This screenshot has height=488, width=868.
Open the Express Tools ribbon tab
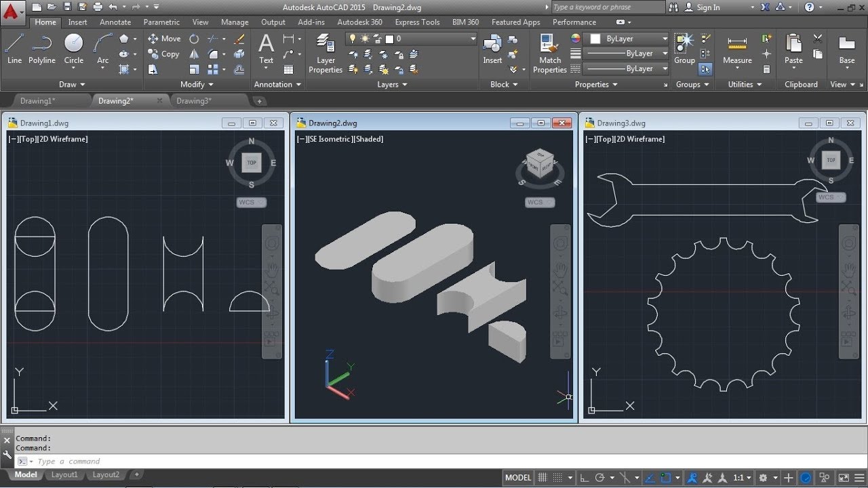coord(417,22)
